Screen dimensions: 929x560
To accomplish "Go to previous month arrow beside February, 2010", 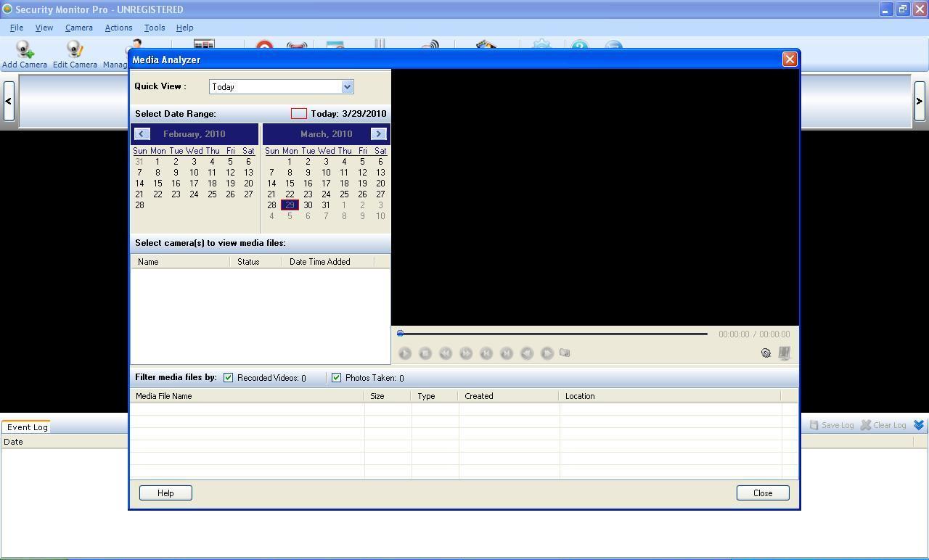I will (x=142, y=134).
